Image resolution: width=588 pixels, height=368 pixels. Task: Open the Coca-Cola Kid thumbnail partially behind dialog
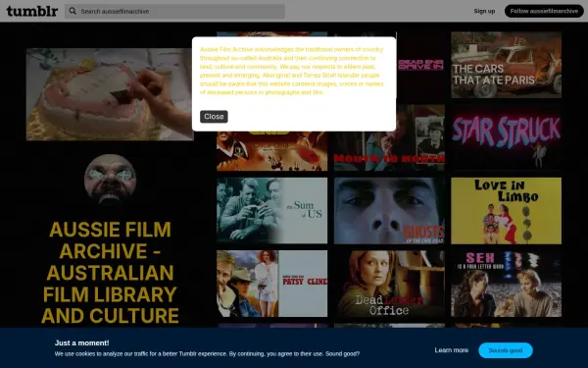(271, 151)
